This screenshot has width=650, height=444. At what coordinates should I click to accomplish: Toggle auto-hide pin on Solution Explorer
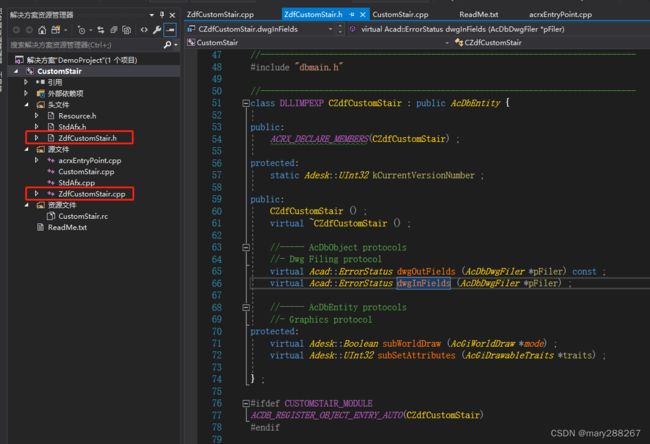[x=162, y=15]
